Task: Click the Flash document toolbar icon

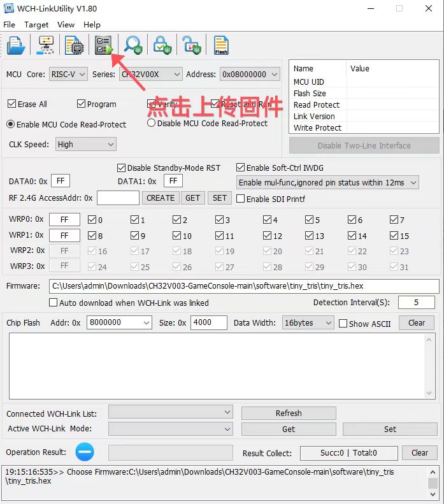Action: point(221,45)
